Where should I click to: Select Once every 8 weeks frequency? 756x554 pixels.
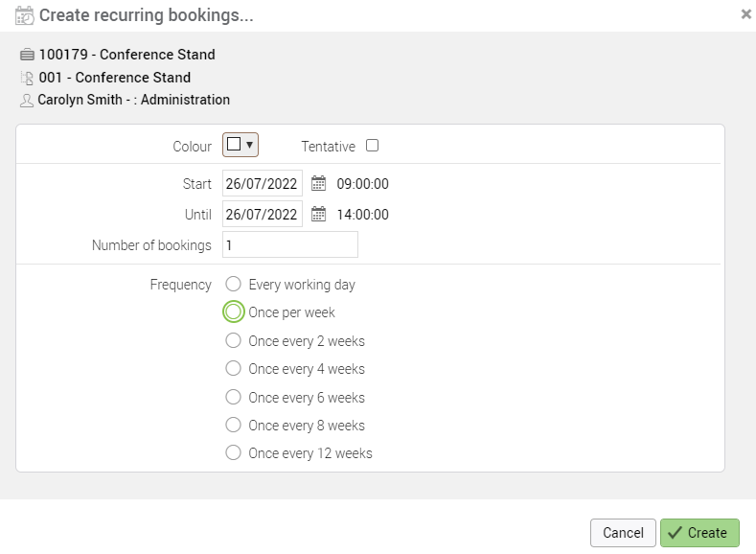233,426
